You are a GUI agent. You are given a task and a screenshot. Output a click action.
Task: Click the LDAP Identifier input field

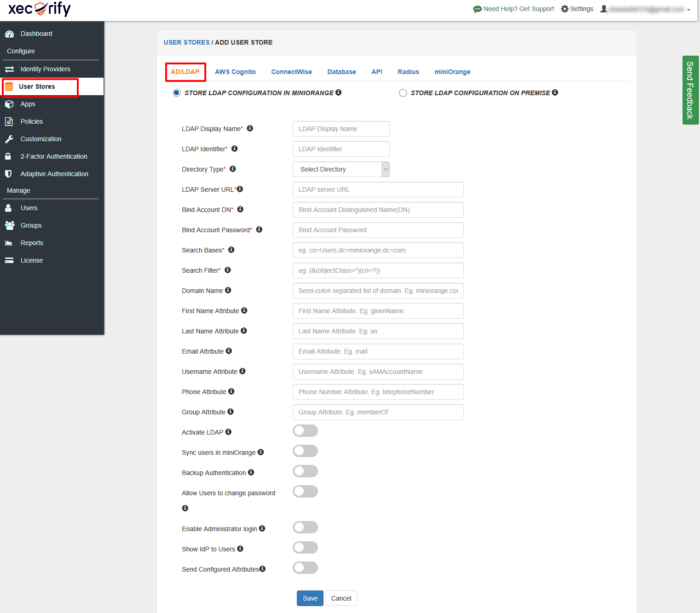click(341, 149)
